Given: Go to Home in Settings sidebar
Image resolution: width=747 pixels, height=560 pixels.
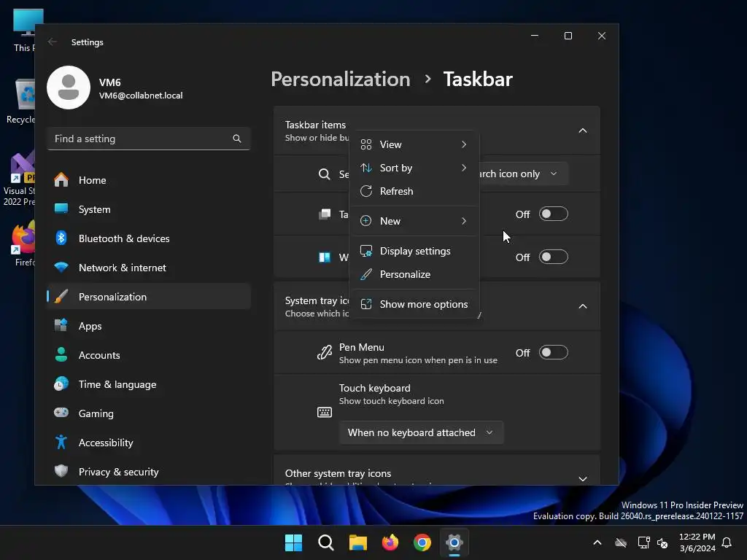Looking at the screenshot, I should pyautogui.click(x=149, y=180).
